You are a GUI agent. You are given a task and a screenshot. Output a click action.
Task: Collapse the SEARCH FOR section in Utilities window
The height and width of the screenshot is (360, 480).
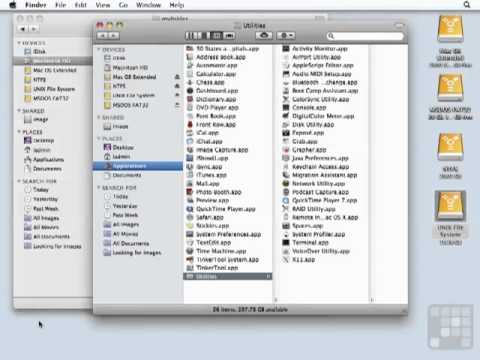tap(99, 188)
